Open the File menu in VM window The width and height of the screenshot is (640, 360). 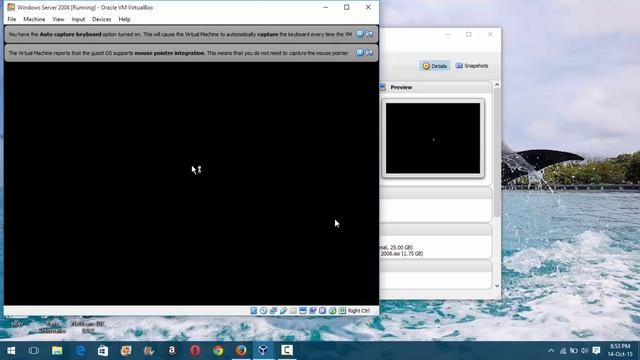click(11, 19)
